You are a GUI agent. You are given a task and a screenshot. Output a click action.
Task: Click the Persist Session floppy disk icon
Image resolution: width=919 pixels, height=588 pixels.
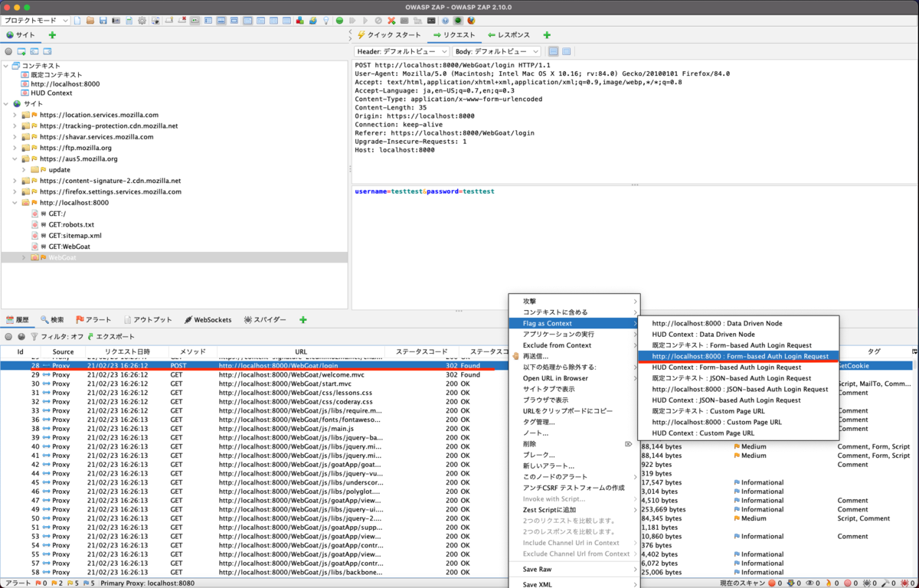pyautogui.click(x=103, y=21)
